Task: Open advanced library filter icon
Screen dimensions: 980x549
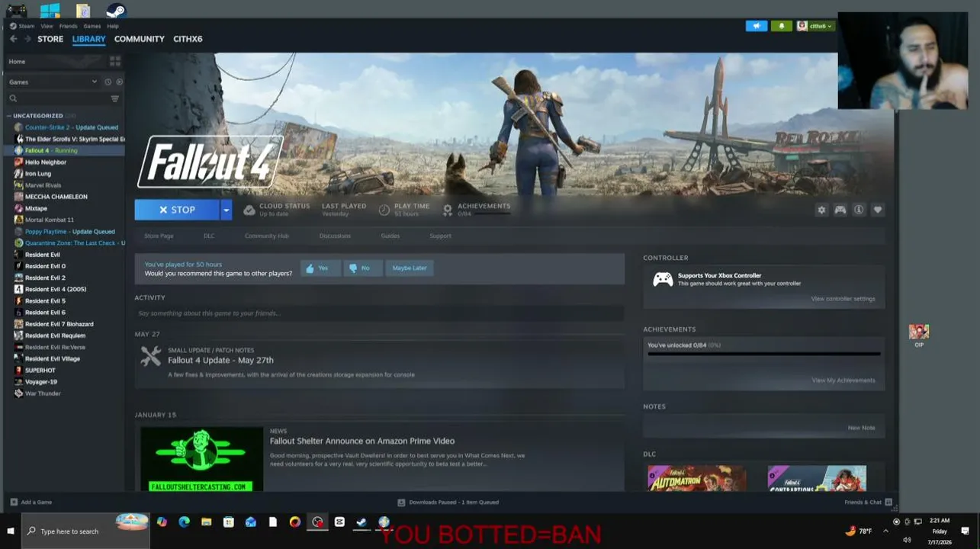Action: (x=115, y=98)
